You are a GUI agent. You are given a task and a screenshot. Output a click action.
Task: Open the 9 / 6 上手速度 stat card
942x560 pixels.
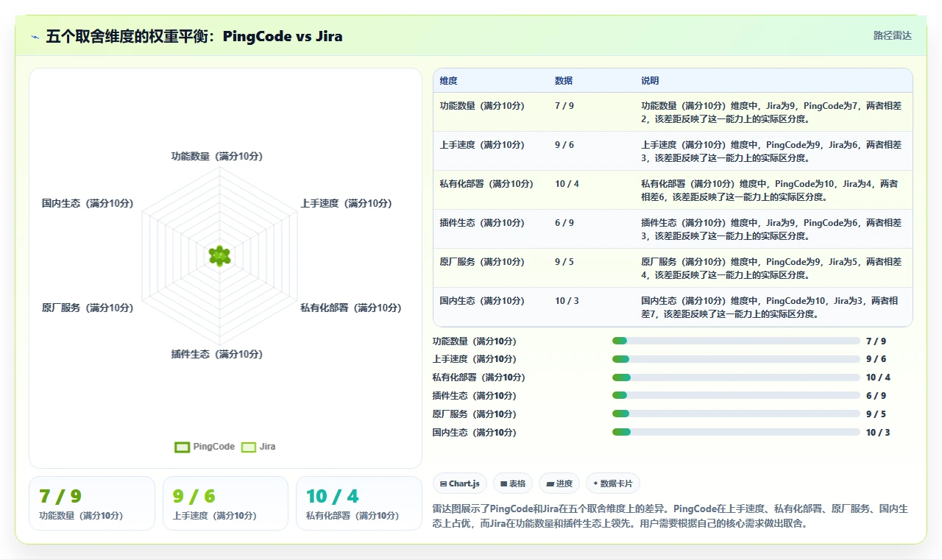click(225, 503)
